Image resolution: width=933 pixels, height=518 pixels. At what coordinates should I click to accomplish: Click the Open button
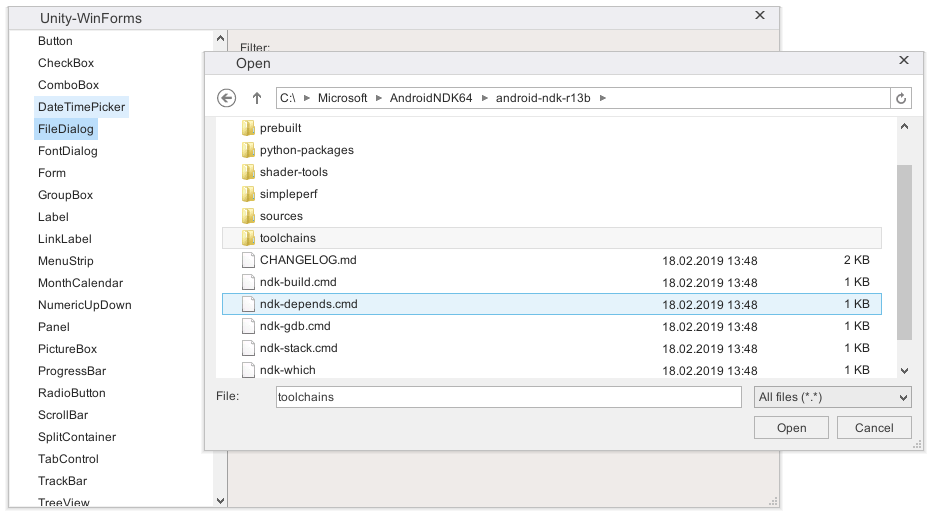pos(791,428)
